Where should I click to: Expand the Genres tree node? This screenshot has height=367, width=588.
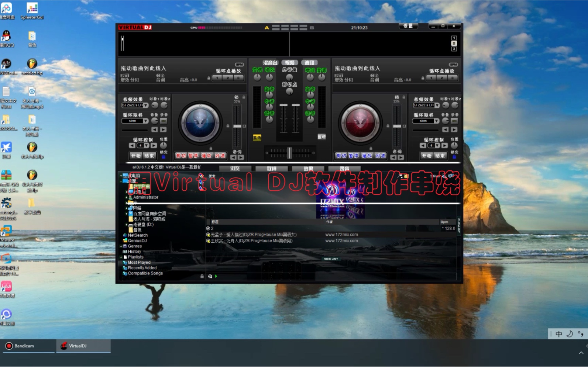coord(121,246)
